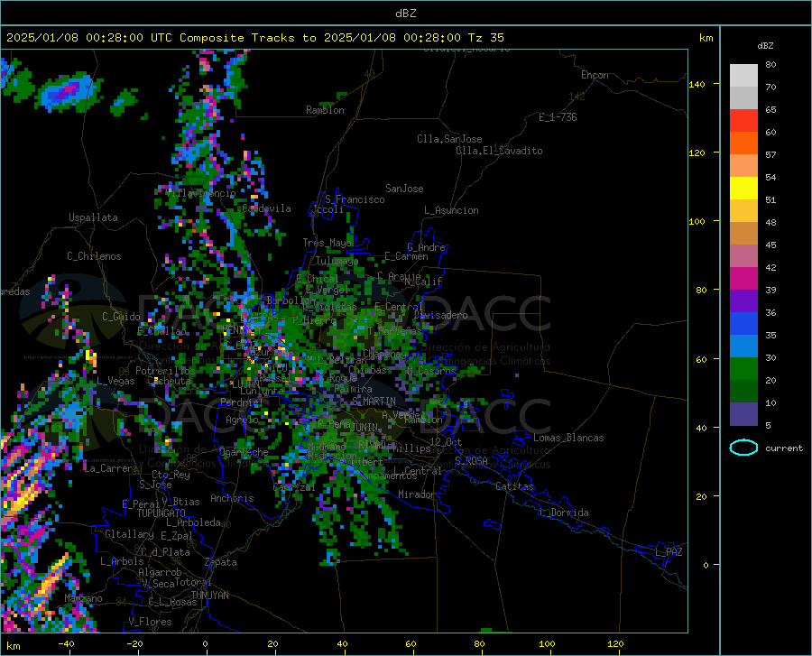Select the green 20 dBZ legend block
This screenshot has height=656, width=812.
[743, 369]
